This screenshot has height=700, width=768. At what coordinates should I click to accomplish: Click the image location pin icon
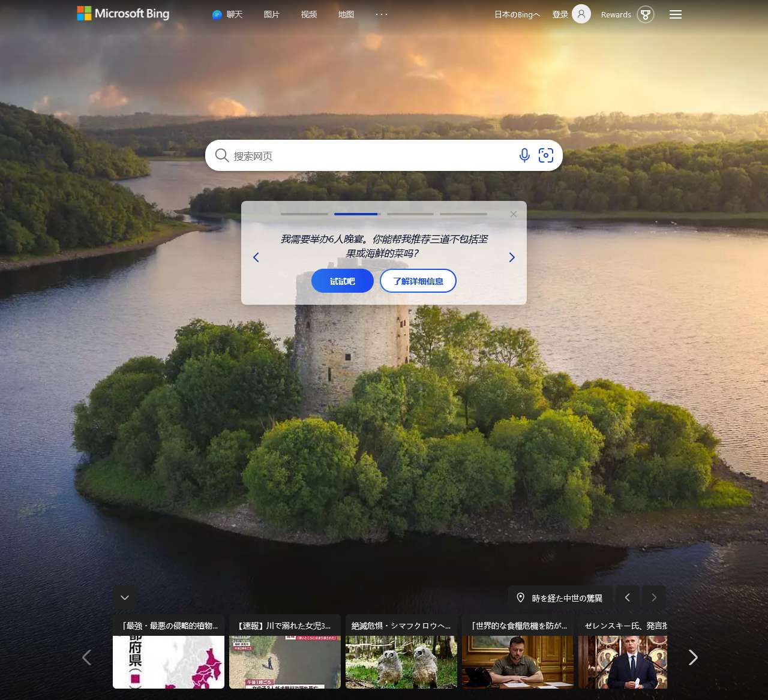pyautogui.click(x=521, y=597)
